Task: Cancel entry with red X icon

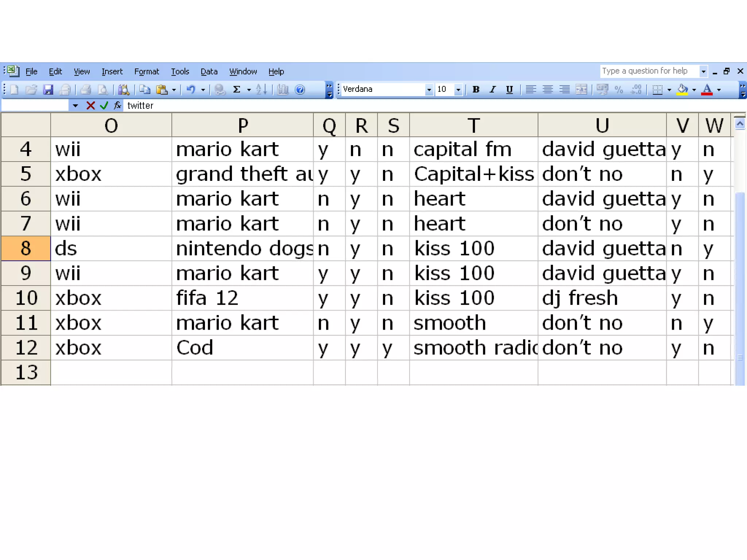Action: coord(91,106)
